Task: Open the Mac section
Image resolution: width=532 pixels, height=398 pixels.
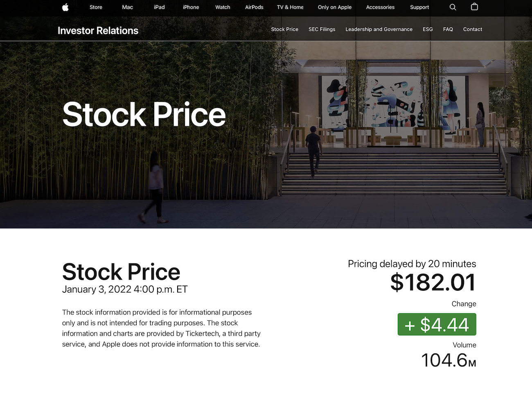Action: point(127,7)
